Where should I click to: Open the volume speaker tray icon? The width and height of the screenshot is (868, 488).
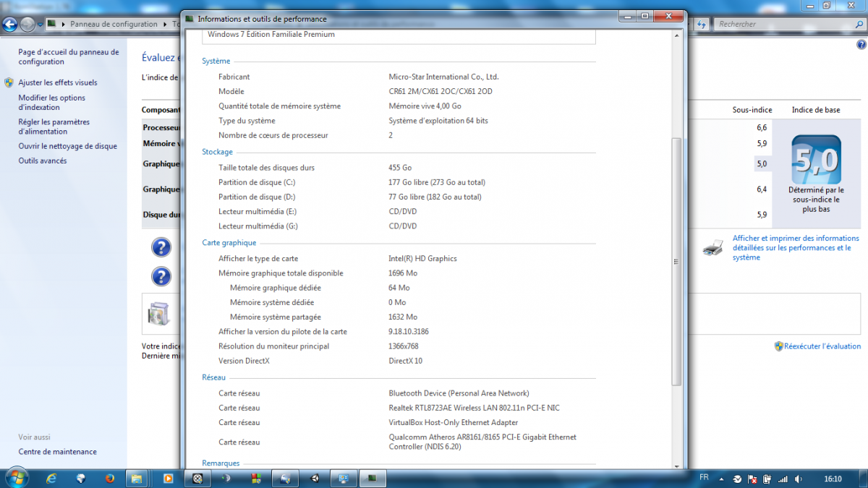coord(798,479)
